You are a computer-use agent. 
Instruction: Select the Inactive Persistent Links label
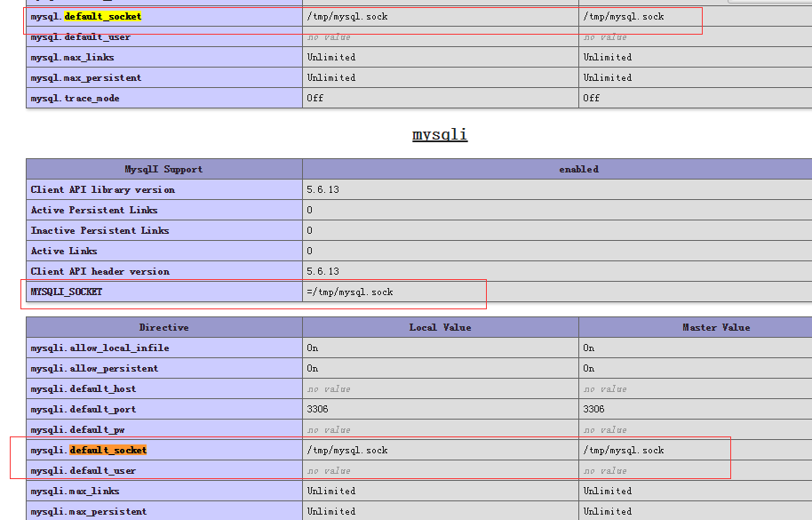100,230
